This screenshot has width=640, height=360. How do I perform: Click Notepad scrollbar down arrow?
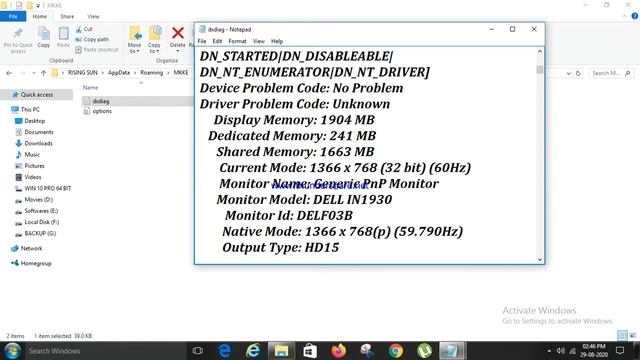540,260
